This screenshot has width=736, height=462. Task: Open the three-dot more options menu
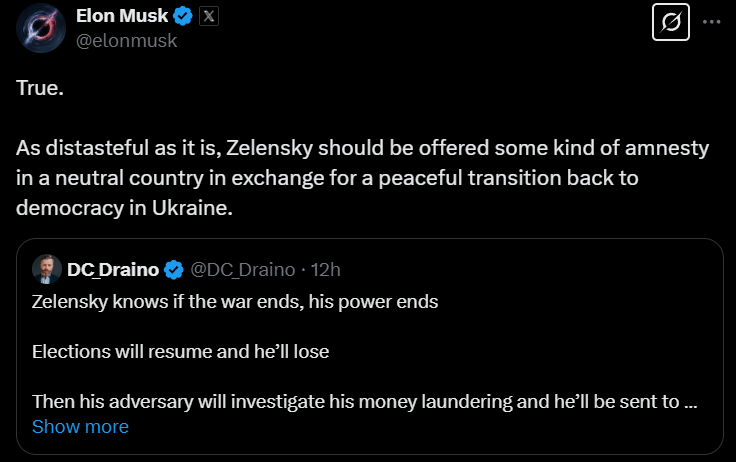tap(711, 21)
